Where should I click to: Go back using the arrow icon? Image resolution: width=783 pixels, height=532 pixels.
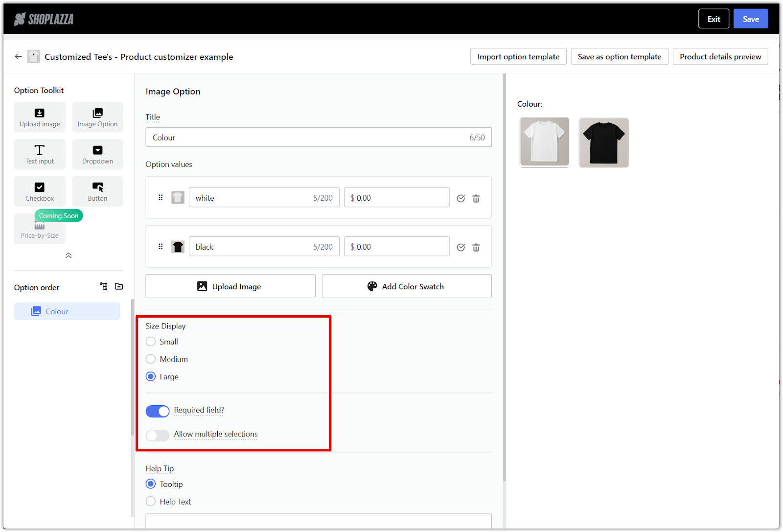pyautogui.click(x=18, y=56)
